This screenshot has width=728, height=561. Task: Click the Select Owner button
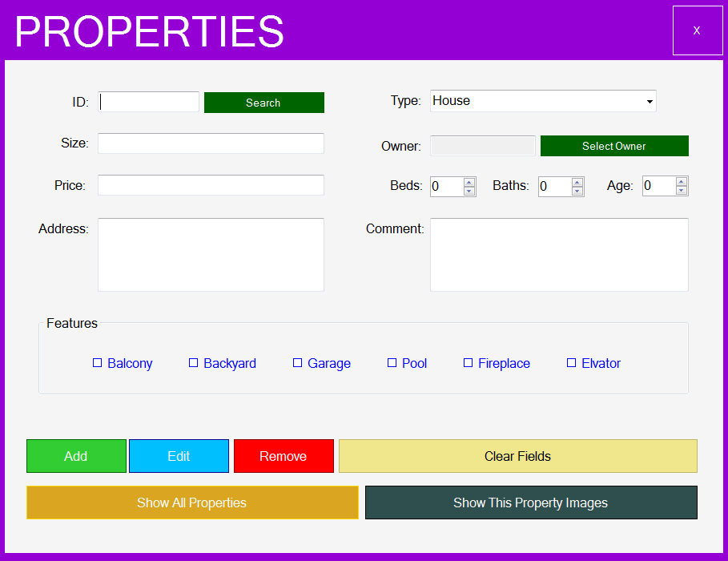point(614,146)
